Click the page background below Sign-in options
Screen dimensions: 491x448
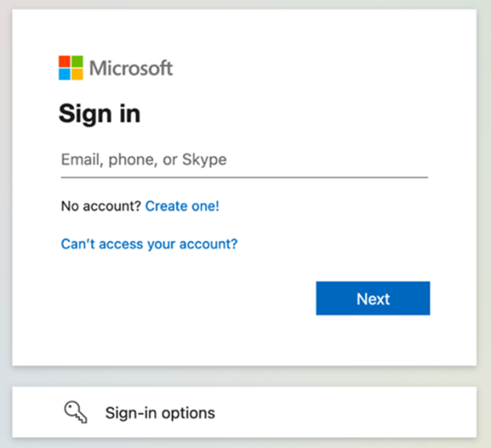[241, 443]
